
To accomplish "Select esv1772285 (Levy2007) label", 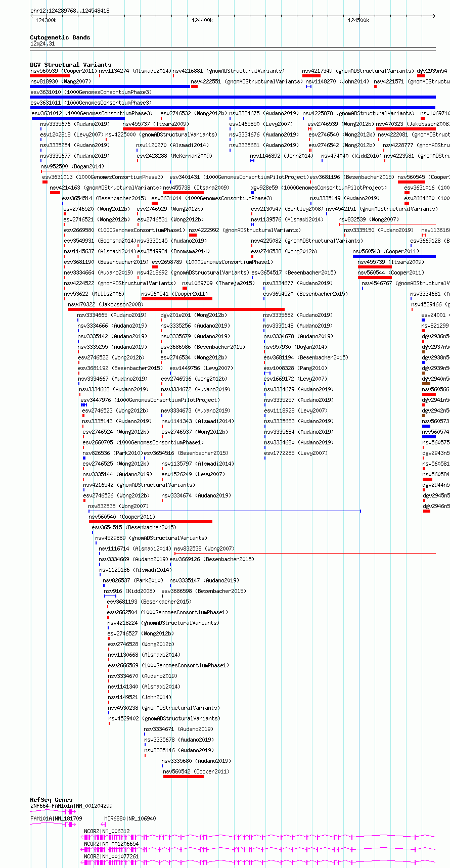I will coord(295,453).
